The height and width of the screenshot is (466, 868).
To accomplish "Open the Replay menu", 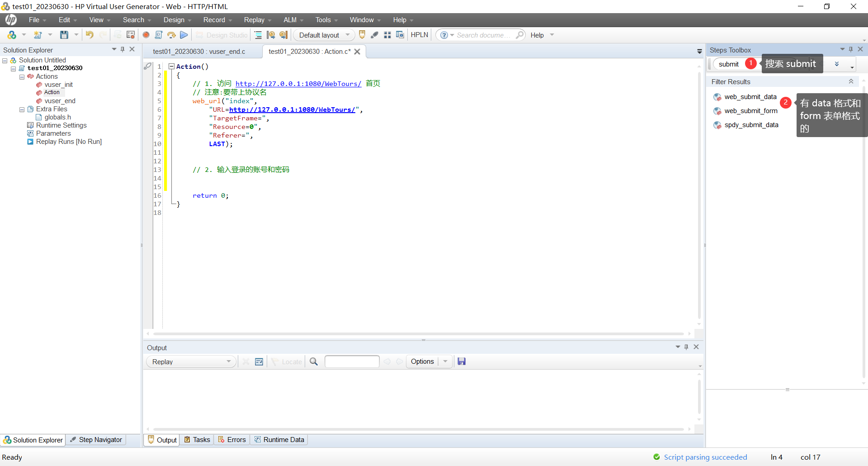I will click(258, 20).
